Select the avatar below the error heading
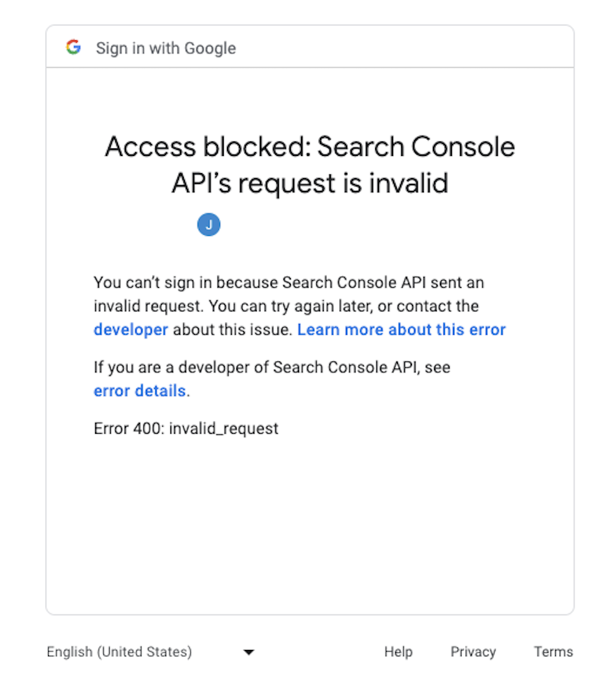Image resolution: width=616 pixels, height=695 pixels. (x=209, y=224)
